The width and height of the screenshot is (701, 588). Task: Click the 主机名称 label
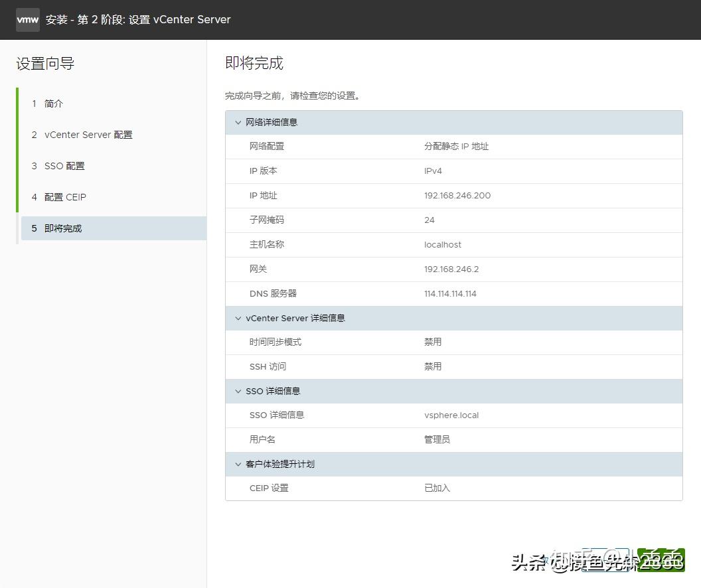pos(267,245)
